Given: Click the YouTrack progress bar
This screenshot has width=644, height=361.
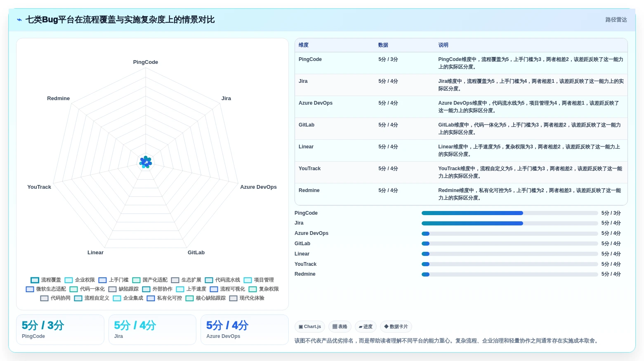Looking at the screenshot, I should click(510, 264).
